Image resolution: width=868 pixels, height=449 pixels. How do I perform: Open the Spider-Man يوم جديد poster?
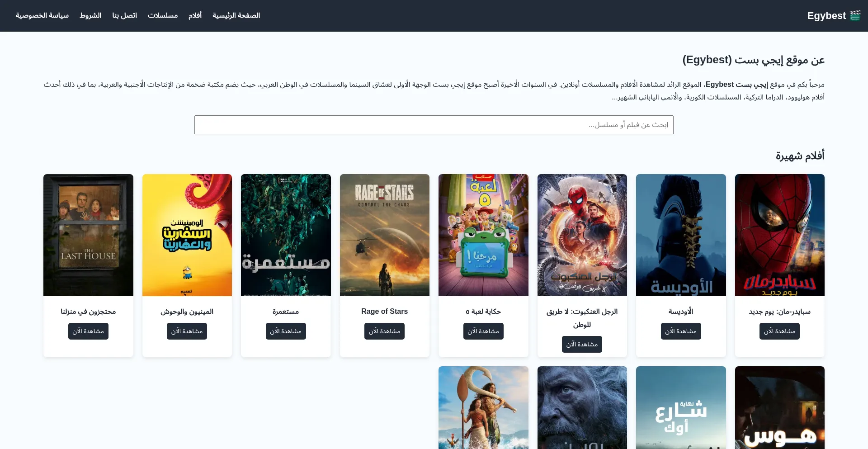[x=780, y=235]
